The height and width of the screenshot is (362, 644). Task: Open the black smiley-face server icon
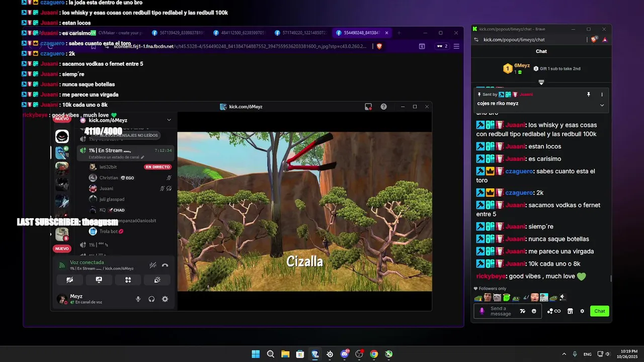point(62,136)
